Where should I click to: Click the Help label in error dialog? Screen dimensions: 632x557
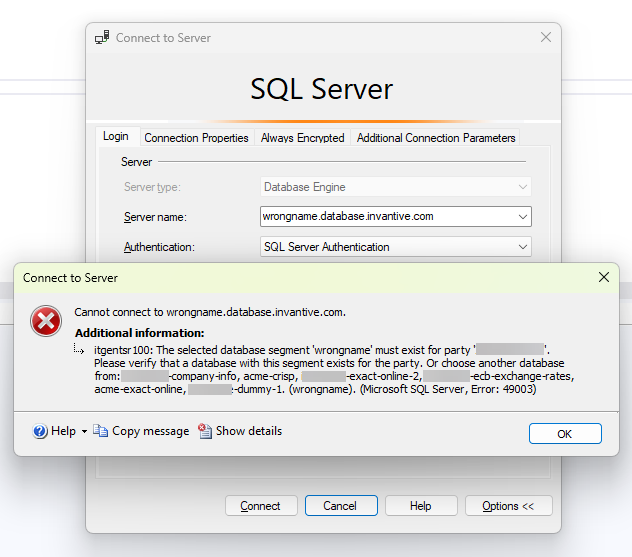tap(63, 431)
